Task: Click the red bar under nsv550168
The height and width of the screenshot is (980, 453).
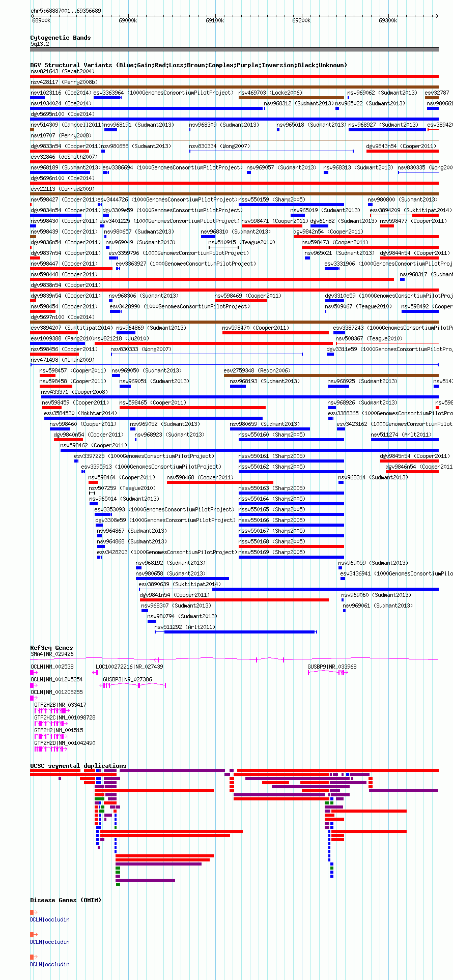Action: pyautogui.click(x=291, y=546)
